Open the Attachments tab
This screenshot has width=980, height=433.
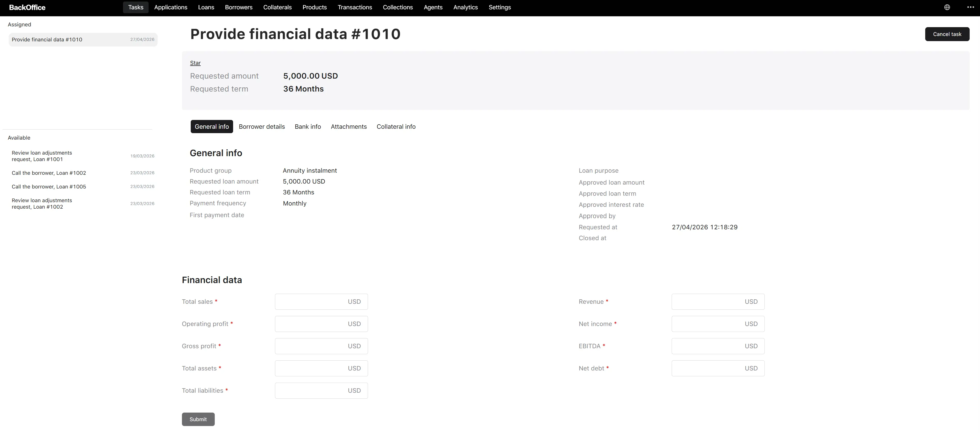pos(348,127)
